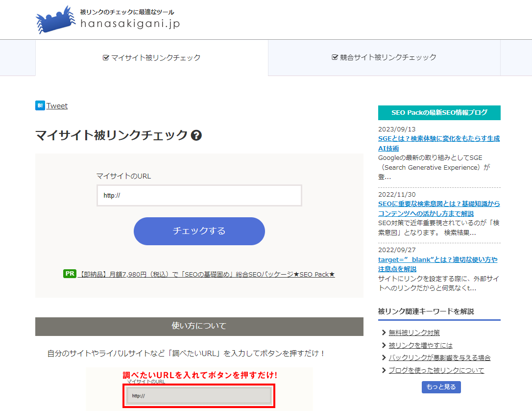532x411 pixels.
Task: Open the 競合サイト被リンクチェック tab
Action: coord(384,57)
